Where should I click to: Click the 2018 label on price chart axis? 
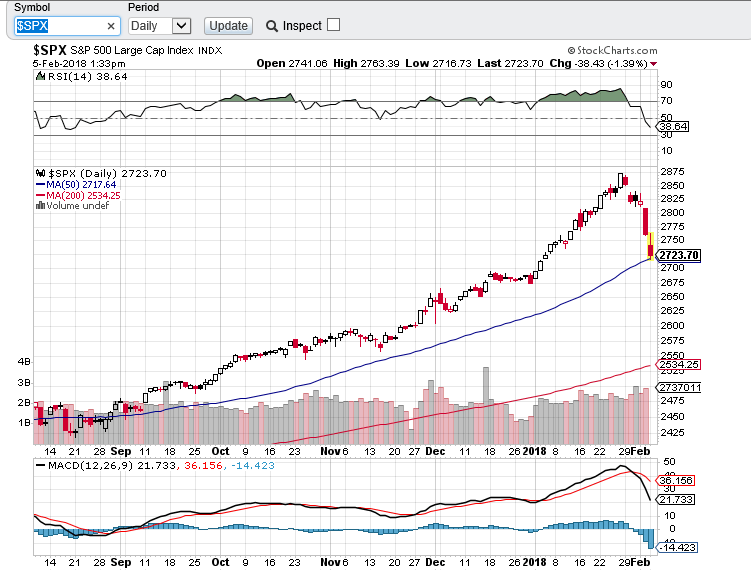pos(535,451)
